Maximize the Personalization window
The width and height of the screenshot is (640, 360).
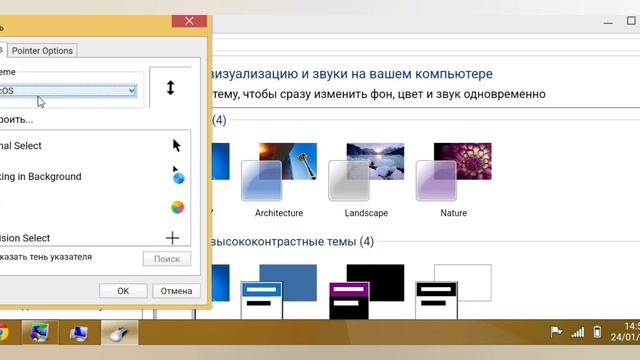click(631, 20)
